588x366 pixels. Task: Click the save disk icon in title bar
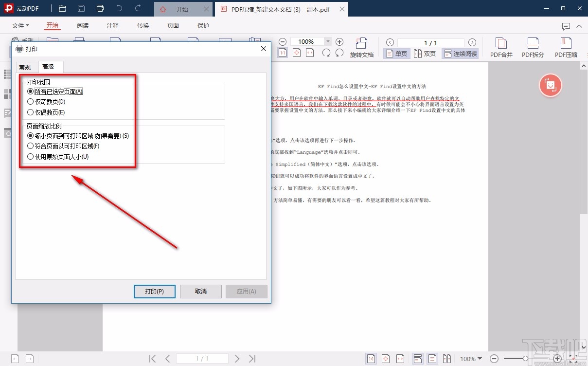point(81,8)
